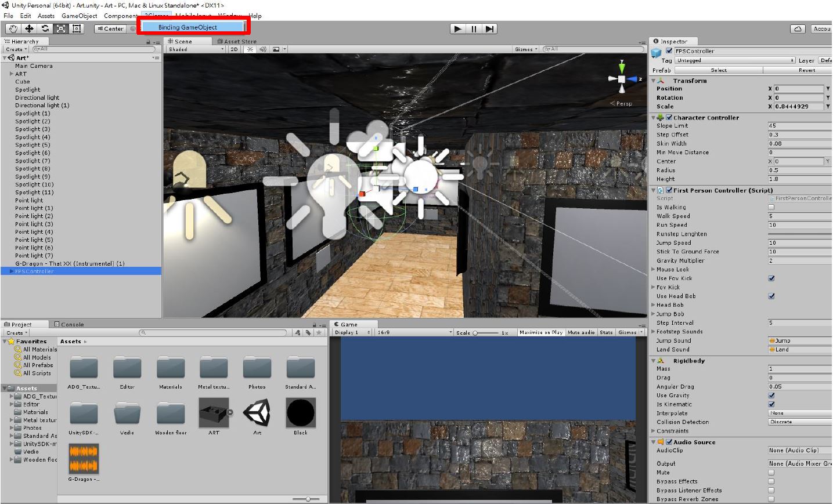The width and height of the screenshot is (833, 504).
Task: Click the Step frame button
Action: tap(490, 29)
